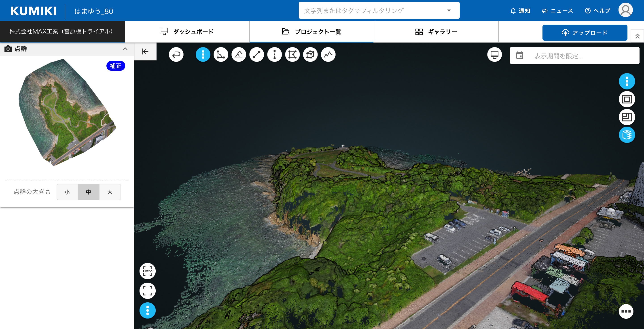Image resolution: width=644 pixels, height=329 pixels.
Task: Select the 3D volume box tool
Action: [310, 55]
